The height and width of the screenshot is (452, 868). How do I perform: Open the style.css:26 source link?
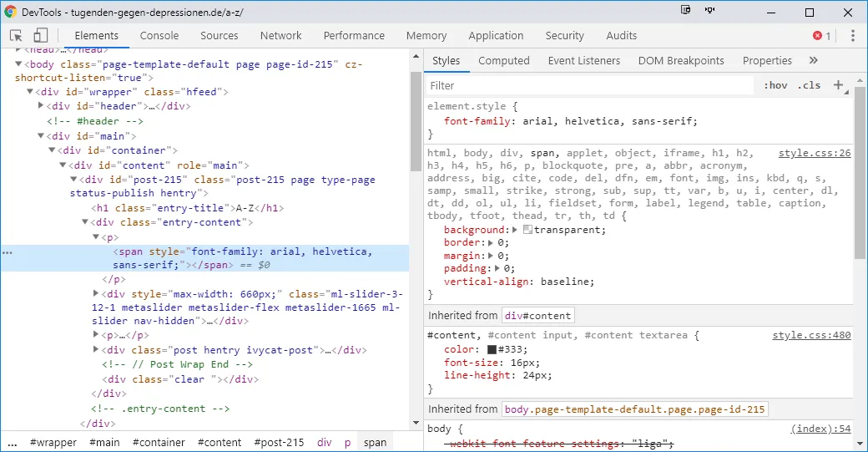pos(815,153)
